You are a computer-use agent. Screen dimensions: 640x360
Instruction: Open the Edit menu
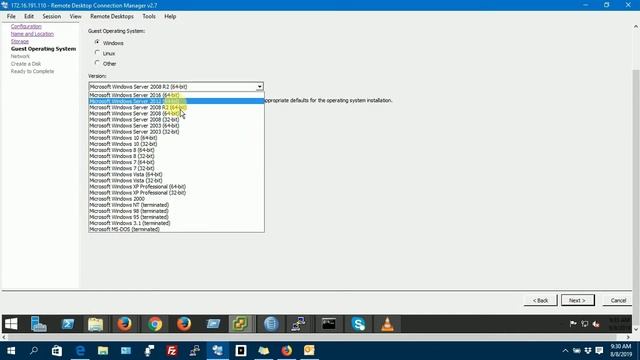click(x=29, y=16)
